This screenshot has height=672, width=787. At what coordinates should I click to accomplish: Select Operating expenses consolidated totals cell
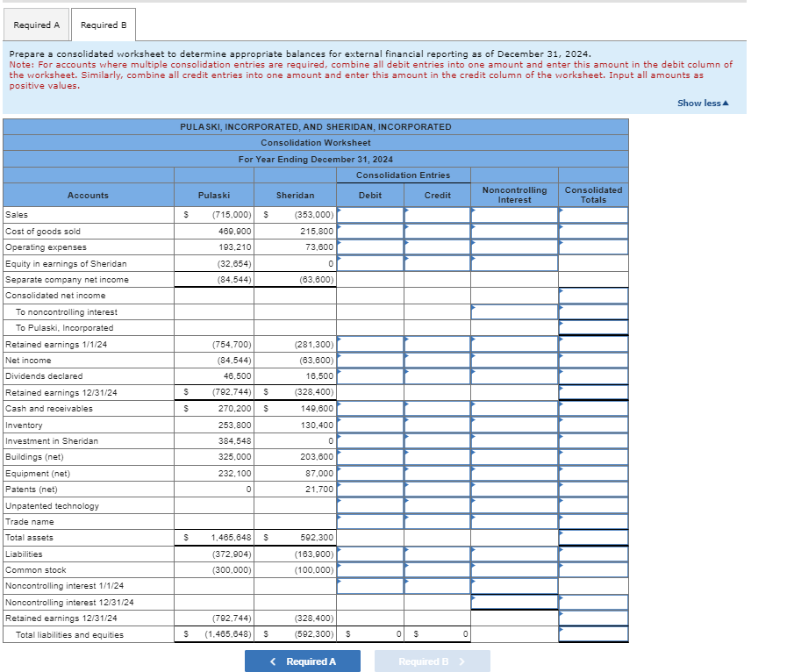(x=593, y=247)
